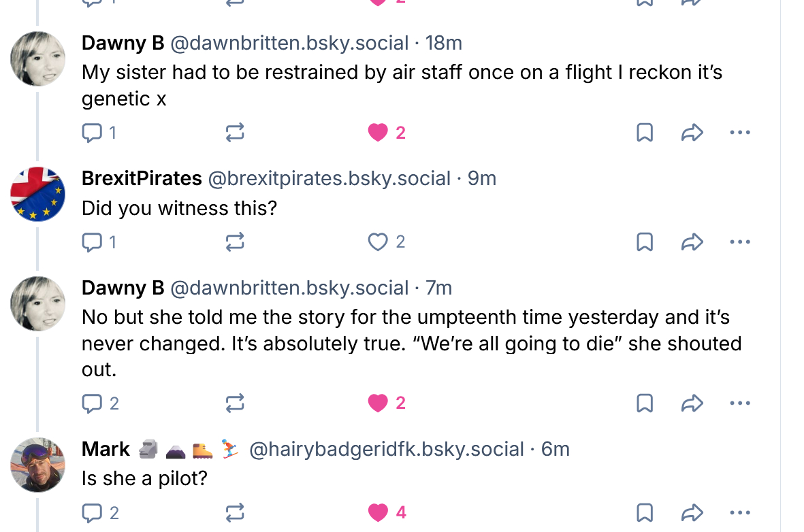
Task: Unlike the "We're all going to die" post
Action: tap(378, 403)
